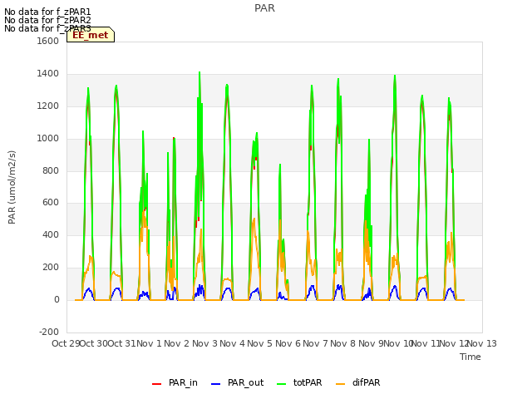Click the 1000 y-axis tick label
This screenshot has width=532, height=399.
point(48,139)
